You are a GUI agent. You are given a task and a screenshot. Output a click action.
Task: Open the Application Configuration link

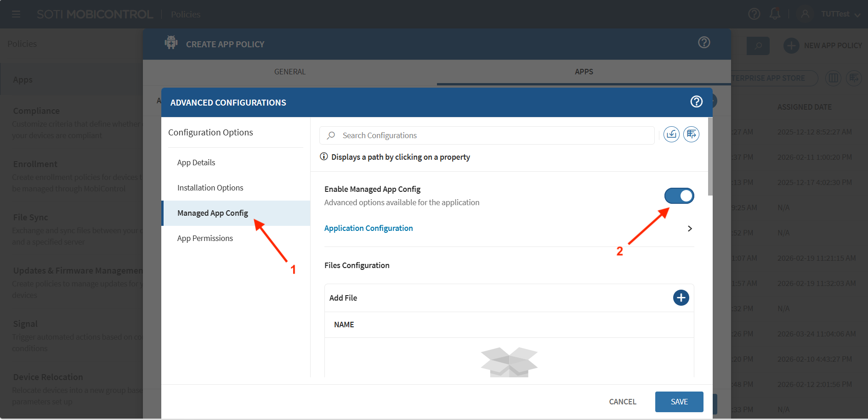point(369,228)
